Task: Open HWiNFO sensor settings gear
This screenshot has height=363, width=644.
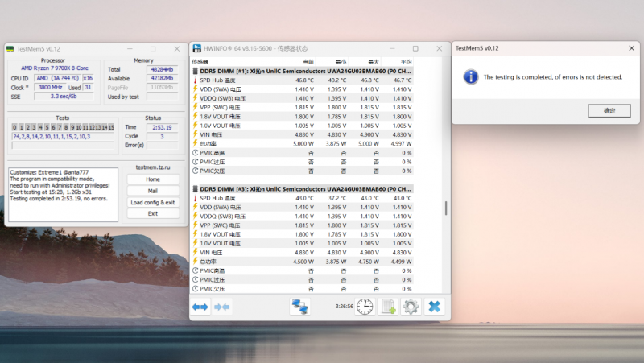Action: tap(411, 307)
